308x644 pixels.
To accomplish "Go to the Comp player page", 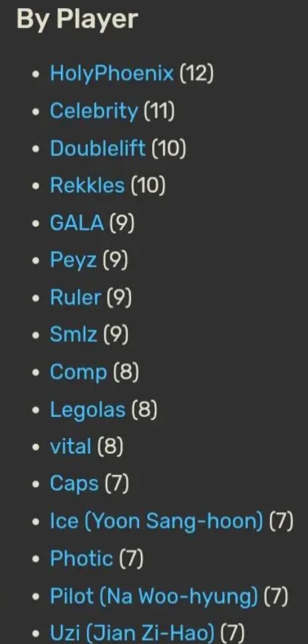I will tap(78, 372).
